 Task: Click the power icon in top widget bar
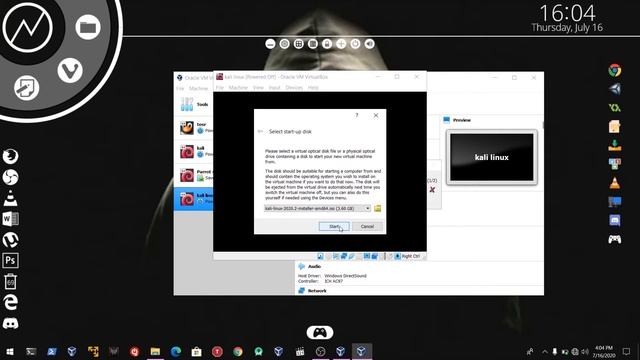[x=355, y=44]
